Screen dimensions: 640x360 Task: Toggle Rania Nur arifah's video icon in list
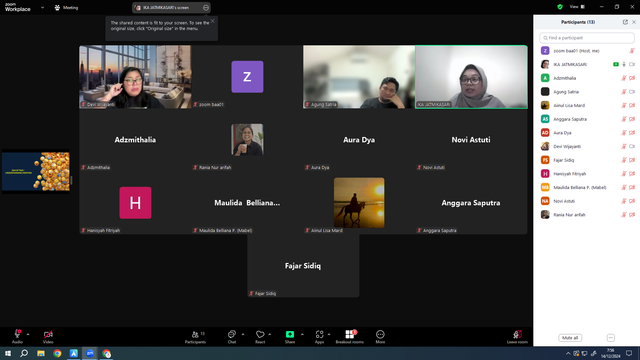coord(632,215)
